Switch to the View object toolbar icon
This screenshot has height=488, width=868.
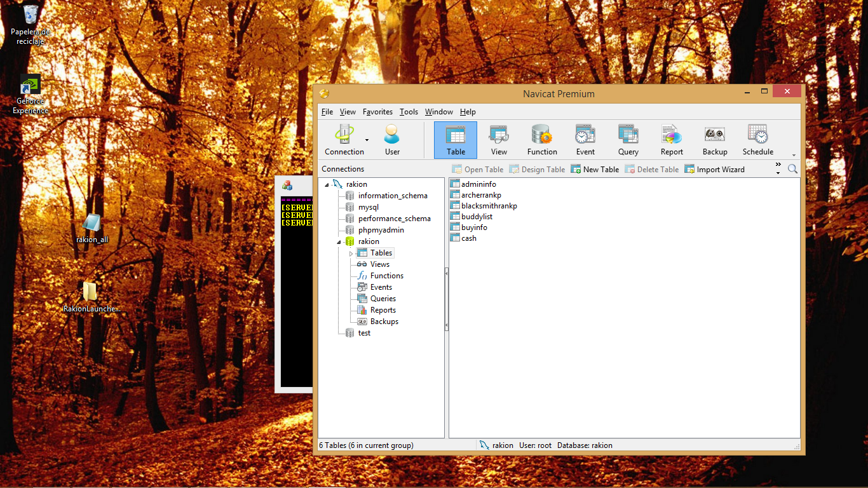[499, 140]
